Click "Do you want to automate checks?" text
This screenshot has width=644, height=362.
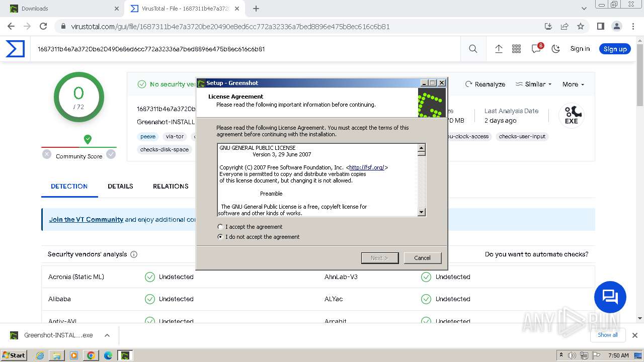click(x=537, y=254)
